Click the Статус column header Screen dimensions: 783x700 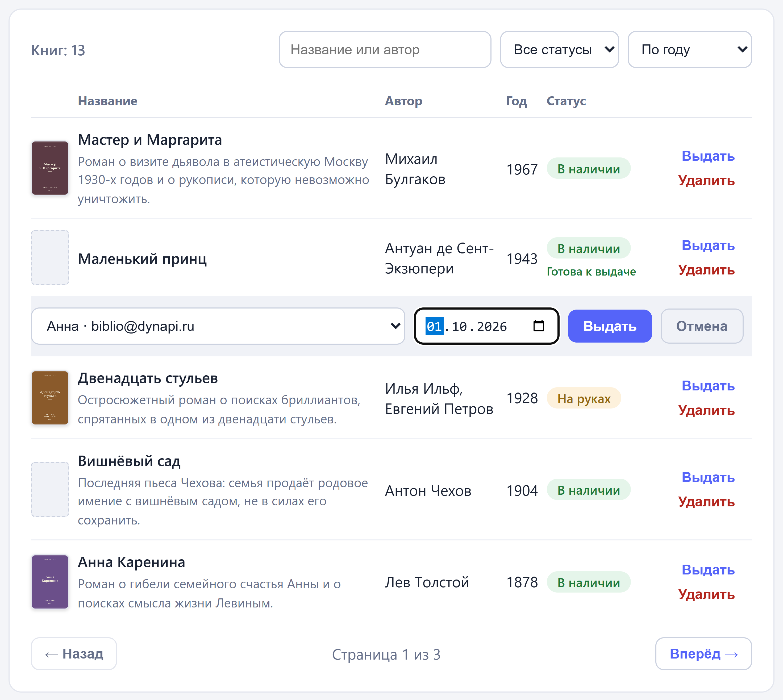point(566,101)
